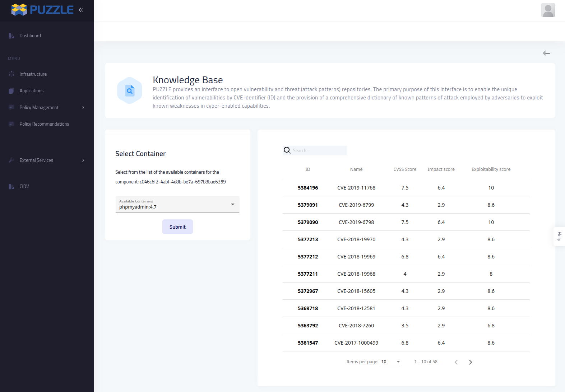Click the '1 – 10 of 58' range label
Screen dimensions: 565x392
point(426,362)
